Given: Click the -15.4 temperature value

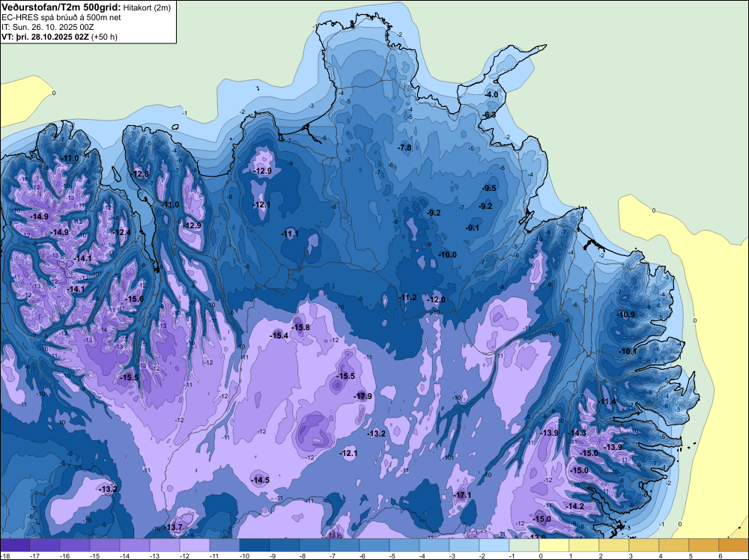Looking at the screenshot, I should tap(279, 335).
